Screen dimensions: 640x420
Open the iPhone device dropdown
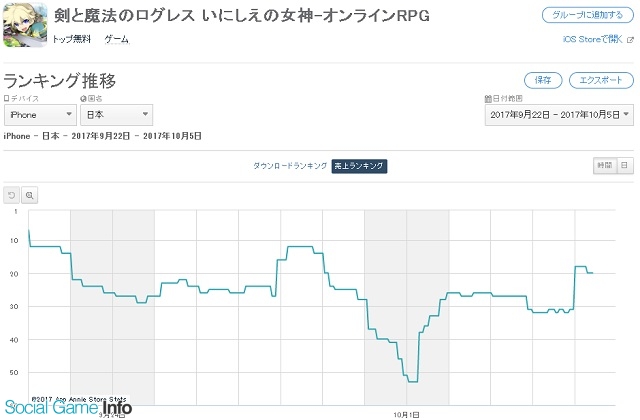(40, 115)
